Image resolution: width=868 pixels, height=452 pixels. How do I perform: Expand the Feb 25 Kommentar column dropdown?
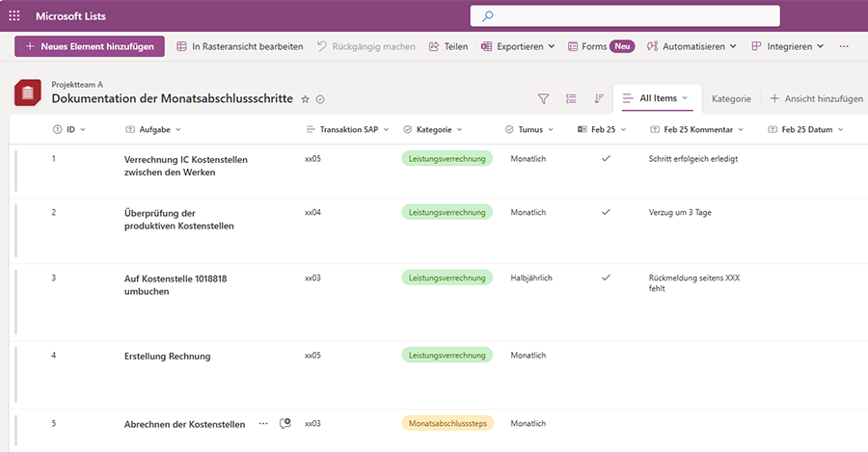(x=741, y=129)
